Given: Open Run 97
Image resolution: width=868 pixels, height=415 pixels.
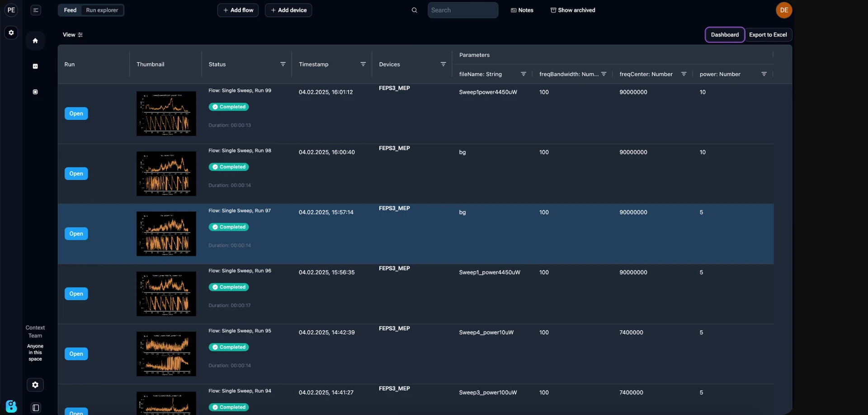Looking at the screenshot, I should [76, 233].
